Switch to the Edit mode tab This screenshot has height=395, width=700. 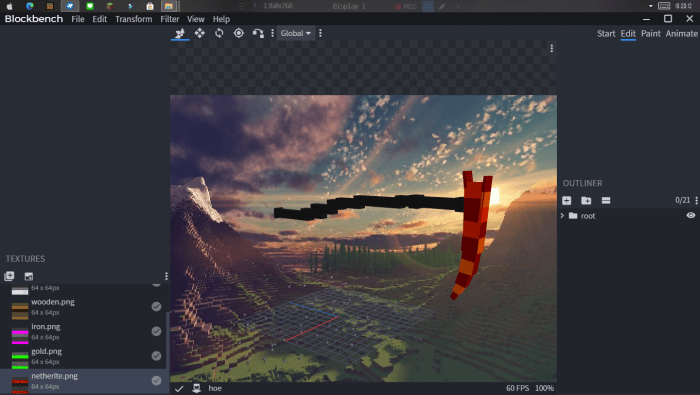[628, 34]
